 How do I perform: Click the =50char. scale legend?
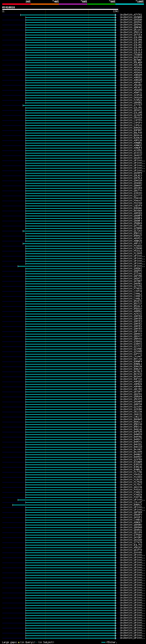tap(109, 642)
